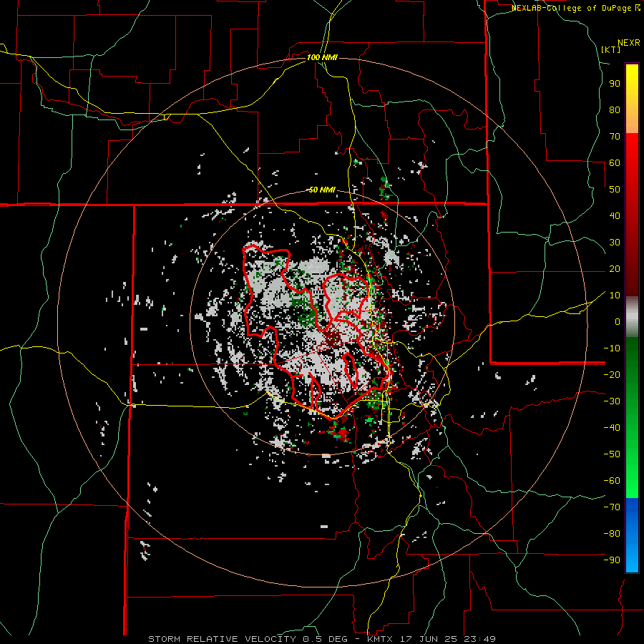Click the "-60" tick label on the velocity scale
Viewport: 644px width, 644px height.
point(612,481)
